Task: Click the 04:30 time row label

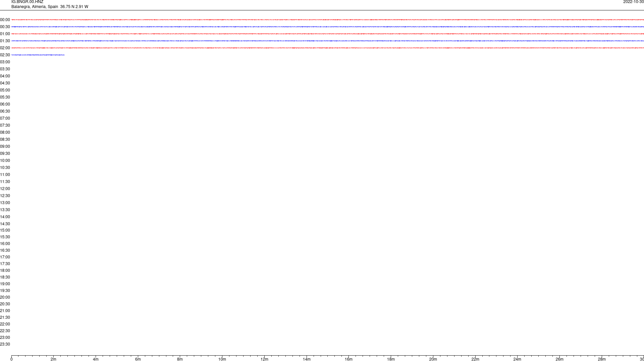Action: point(5,83)
